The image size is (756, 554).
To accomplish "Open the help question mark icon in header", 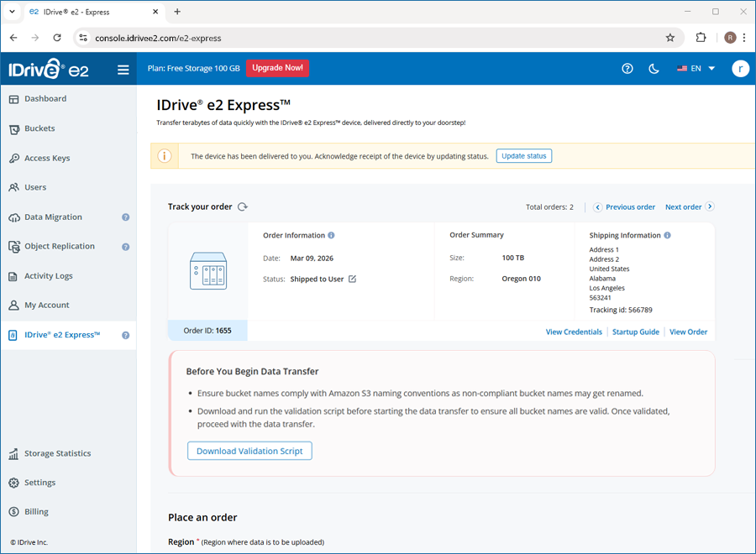I will pos(627,68).
